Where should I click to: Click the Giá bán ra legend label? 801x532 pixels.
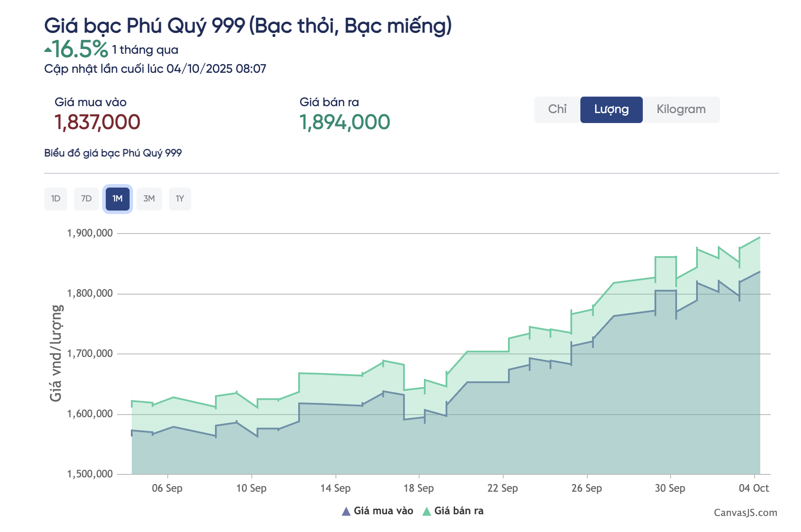459,511
